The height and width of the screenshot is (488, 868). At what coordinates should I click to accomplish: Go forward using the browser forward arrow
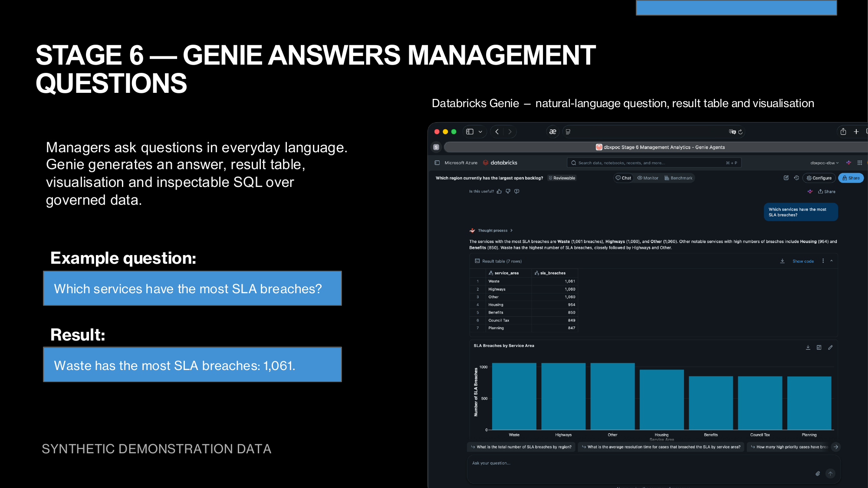click(x=510, y=132)
